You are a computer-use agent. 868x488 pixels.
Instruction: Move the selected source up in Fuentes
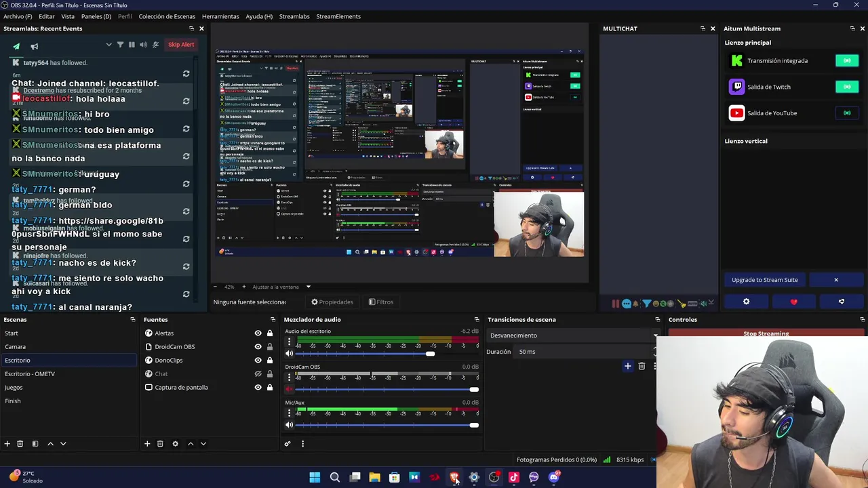[x=191, y=443]
